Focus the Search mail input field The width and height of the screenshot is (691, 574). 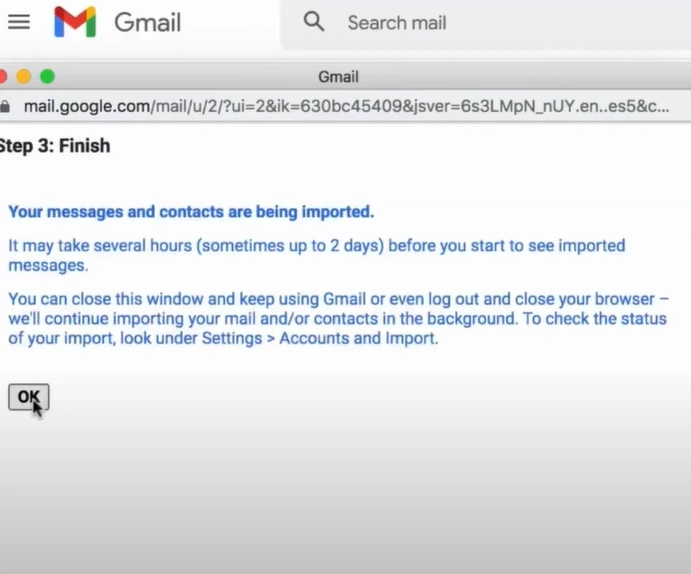coord(485,24)
